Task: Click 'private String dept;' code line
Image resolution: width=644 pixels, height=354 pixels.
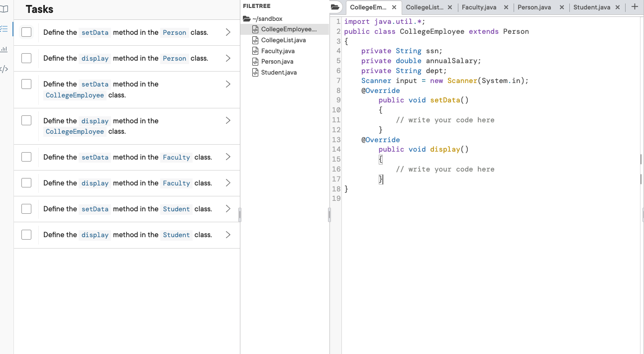Action: 404,71
